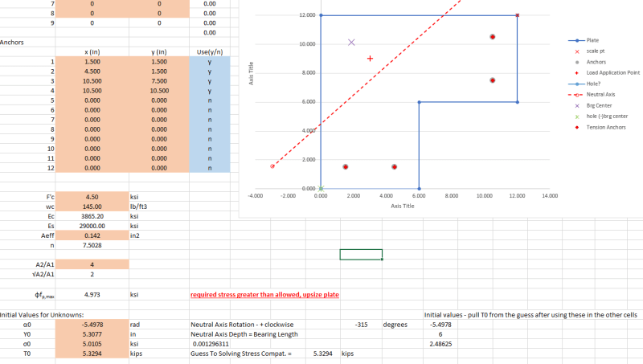Screen dimensions: 643x364
Task: Click Ec value 3865.20
Action: click(x=92, y=216)
